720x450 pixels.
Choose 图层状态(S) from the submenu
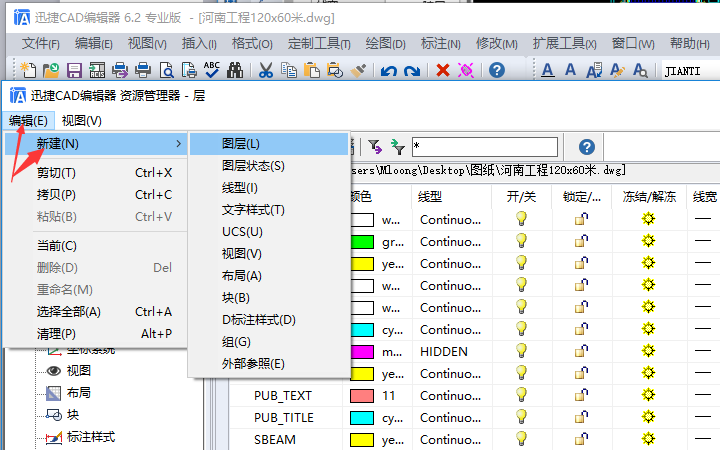point(270,166)
